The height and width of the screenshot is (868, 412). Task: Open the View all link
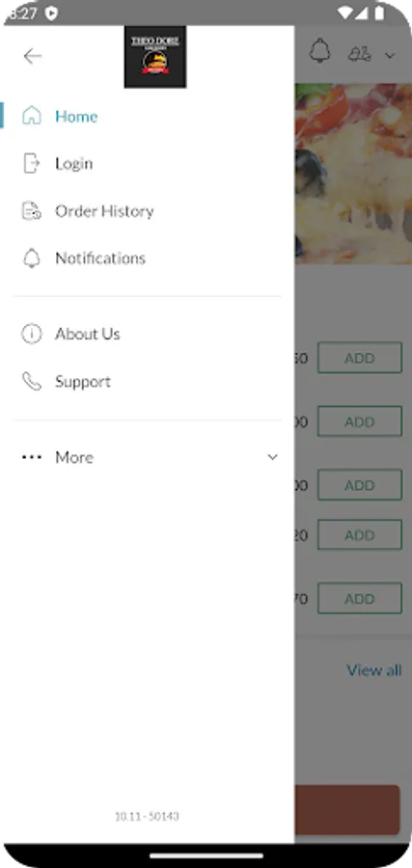pyautogui.click(x=373, y=670)
